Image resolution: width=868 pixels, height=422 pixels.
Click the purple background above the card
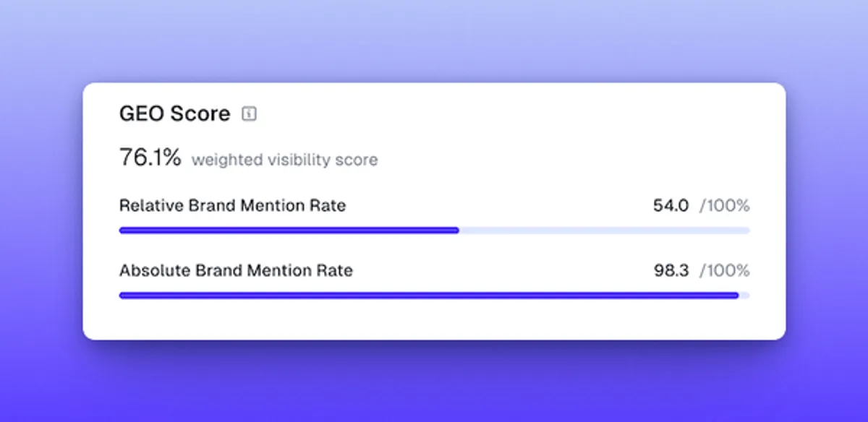pyautogui.click(x=434, y=40)
